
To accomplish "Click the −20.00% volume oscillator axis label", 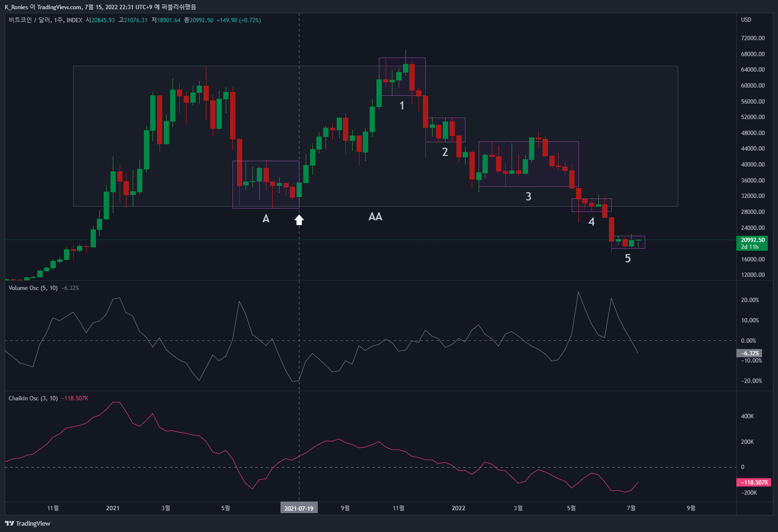I will point(751,381).
